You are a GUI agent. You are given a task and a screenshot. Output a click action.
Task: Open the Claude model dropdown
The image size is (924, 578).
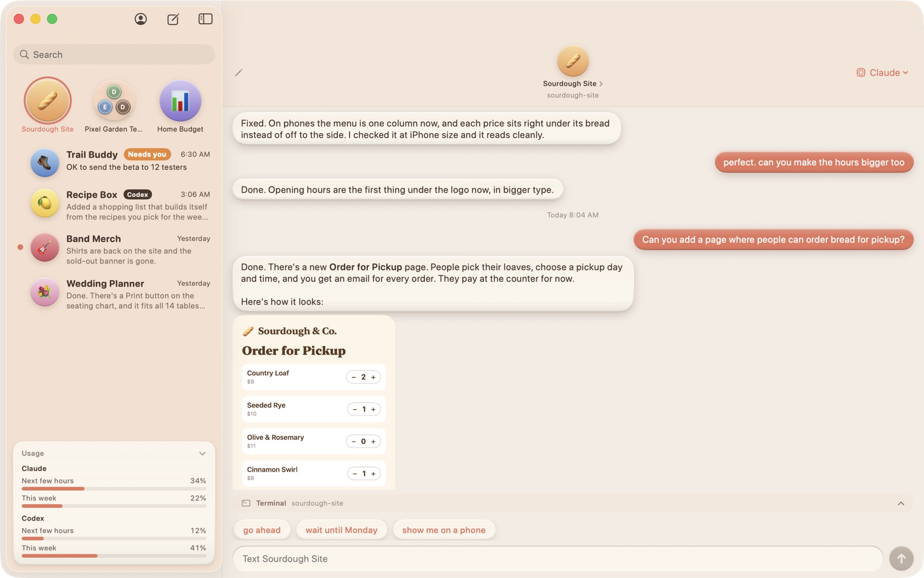point(882,72)
